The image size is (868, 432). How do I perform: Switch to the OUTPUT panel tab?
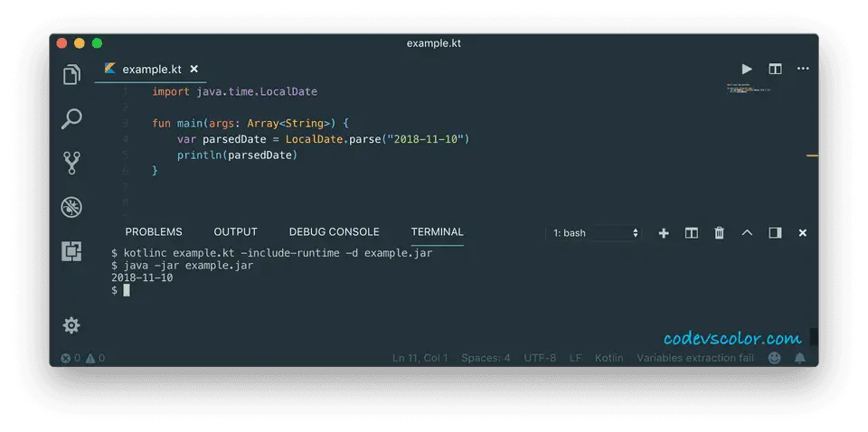235,231
